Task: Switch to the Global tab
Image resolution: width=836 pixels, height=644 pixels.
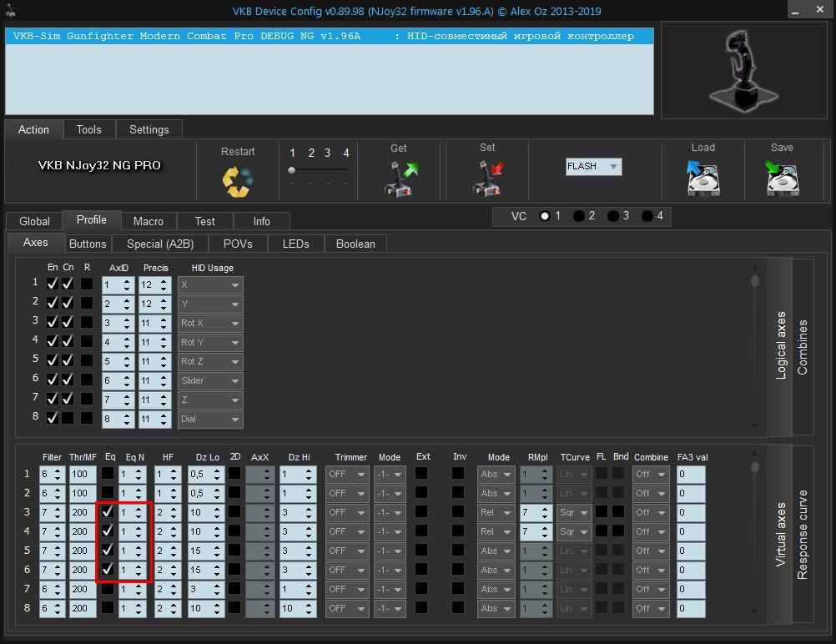Action: 35,221
